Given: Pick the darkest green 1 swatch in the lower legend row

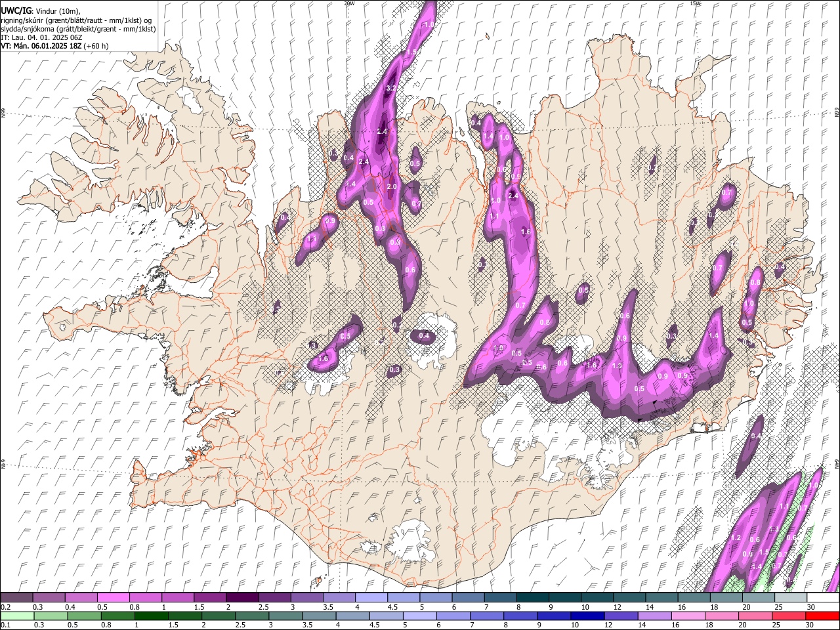Looking at the screenshot, I should [x=151, y=616].
